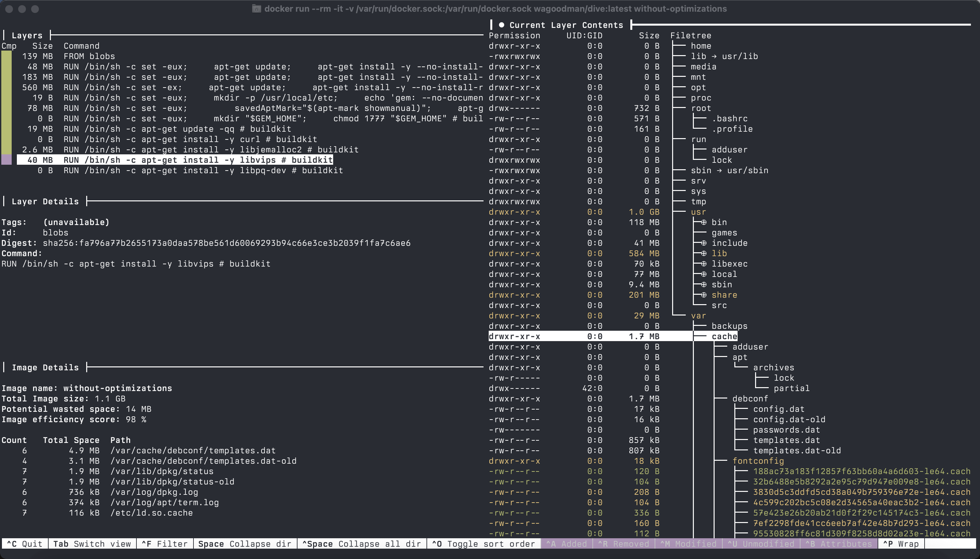Image resolution: width=980 pixels, height=559 pixels.
Task: Toggle the ^B Attributes display
Action: click(x=839, y=544)
